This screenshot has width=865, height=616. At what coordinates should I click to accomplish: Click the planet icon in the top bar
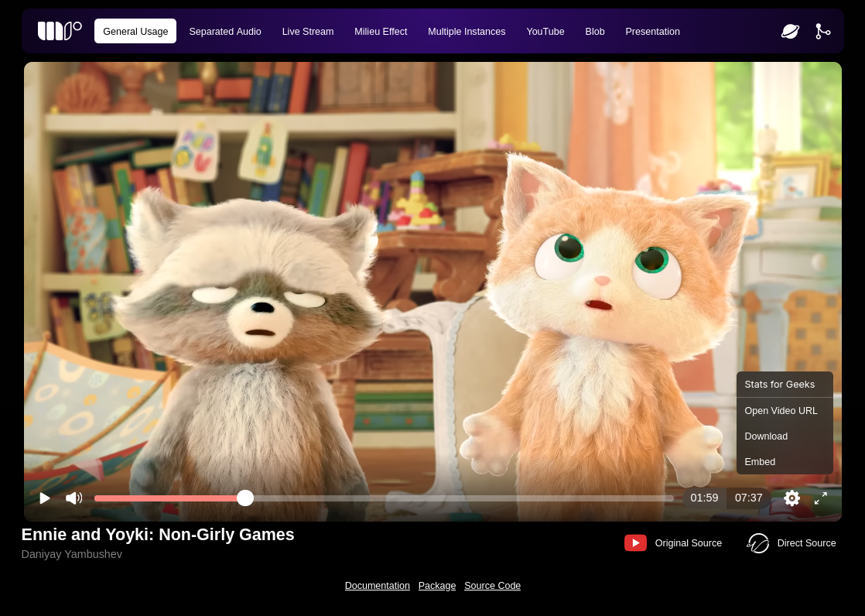click(x=790, y=31)
